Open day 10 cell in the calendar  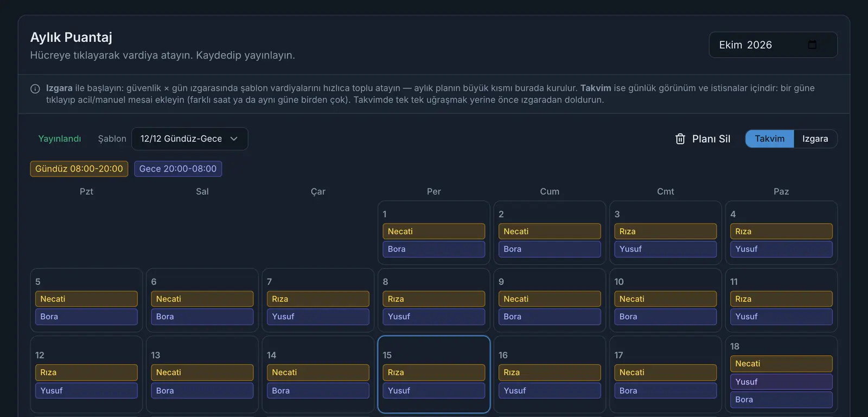665,300
